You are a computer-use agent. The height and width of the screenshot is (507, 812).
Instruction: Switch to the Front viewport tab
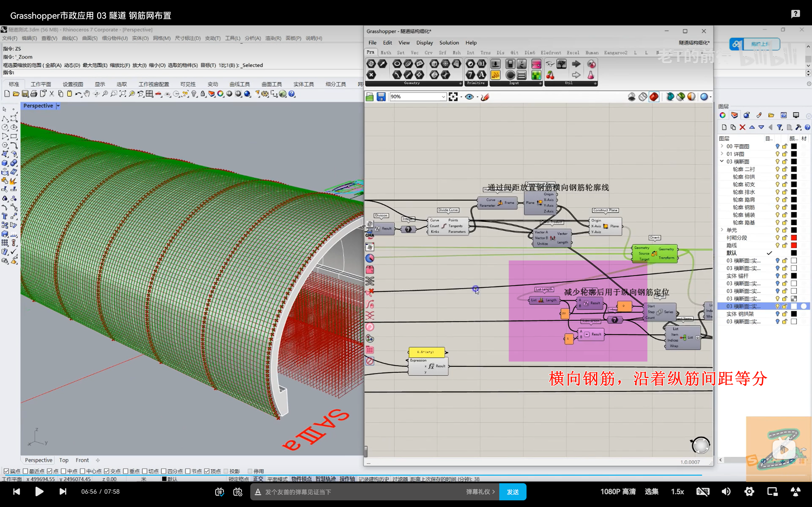[x=82, y=460]
